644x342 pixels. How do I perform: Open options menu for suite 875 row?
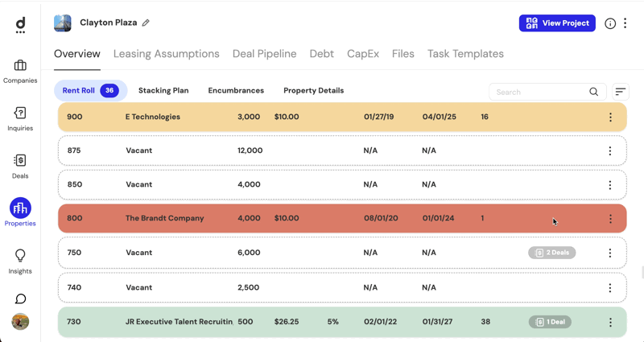click(610, 150)
